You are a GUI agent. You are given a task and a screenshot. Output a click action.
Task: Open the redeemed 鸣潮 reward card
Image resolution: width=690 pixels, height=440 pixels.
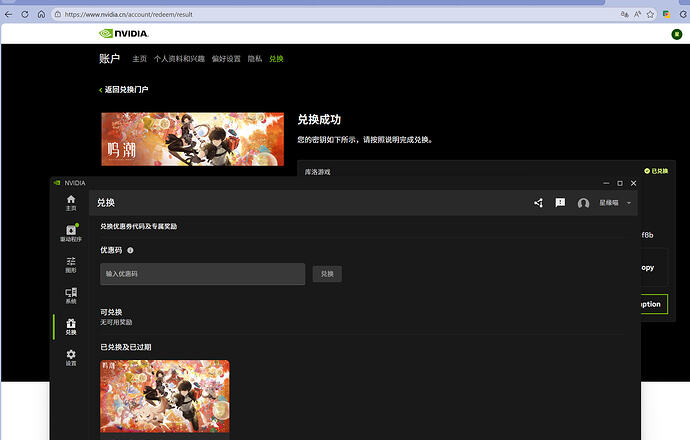165,397
